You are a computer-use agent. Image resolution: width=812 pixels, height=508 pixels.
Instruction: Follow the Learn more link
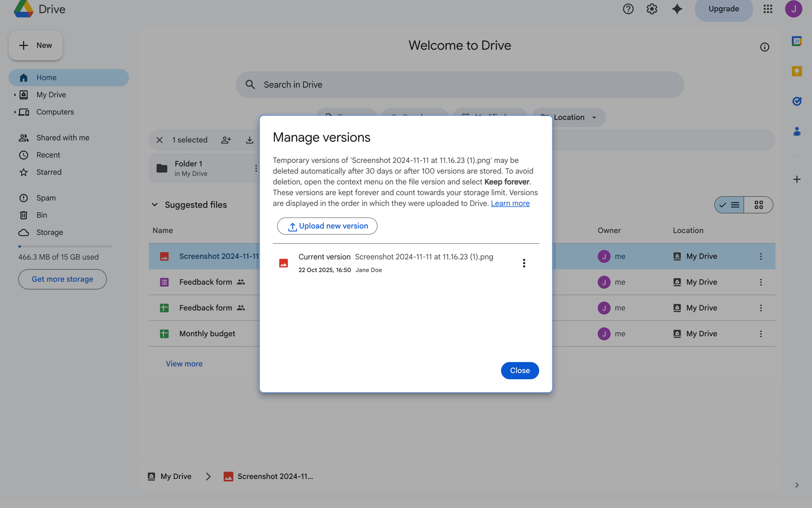[510, 204]
